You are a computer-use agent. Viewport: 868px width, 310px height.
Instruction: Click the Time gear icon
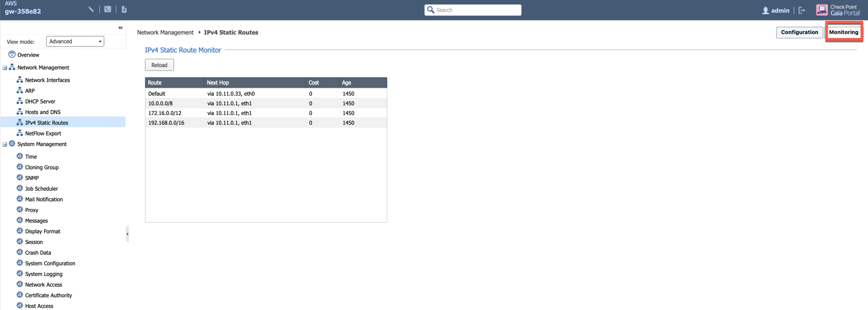pyautogui.click(x=20, y=156)
